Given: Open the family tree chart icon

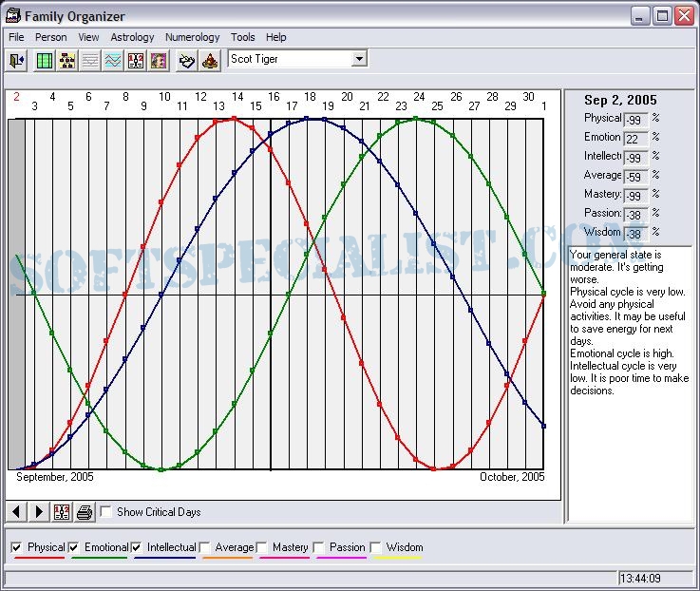Looking at the screenshot, I should (66, 60).
